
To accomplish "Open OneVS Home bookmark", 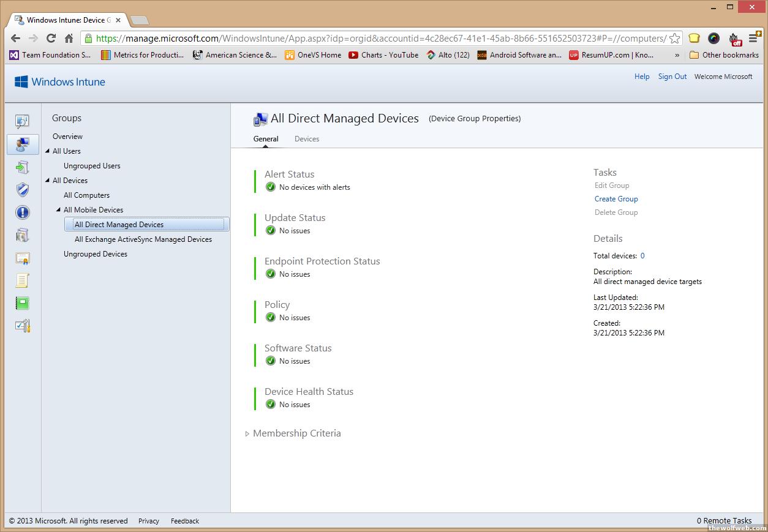I will (313, 54).
